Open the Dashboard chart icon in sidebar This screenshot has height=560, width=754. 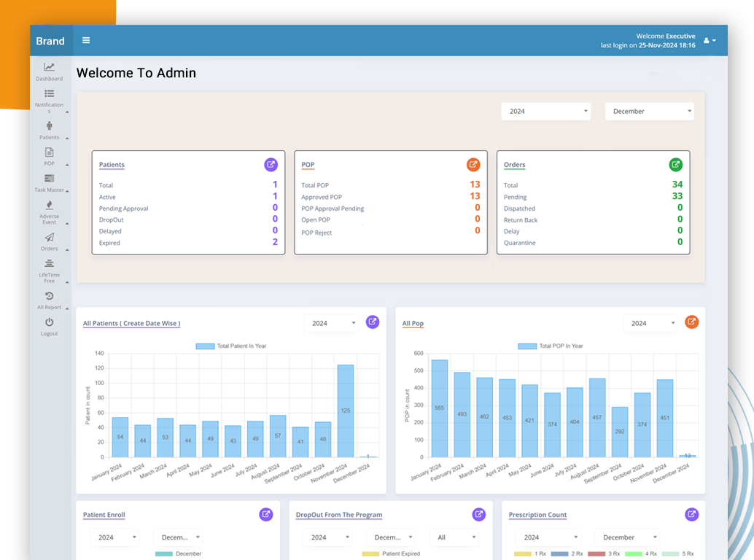pos(49,67)
